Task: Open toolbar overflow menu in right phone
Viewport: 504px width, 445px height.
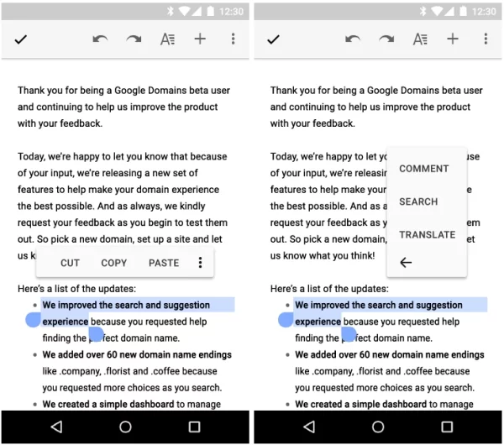Action: click(x=486, y=39)
